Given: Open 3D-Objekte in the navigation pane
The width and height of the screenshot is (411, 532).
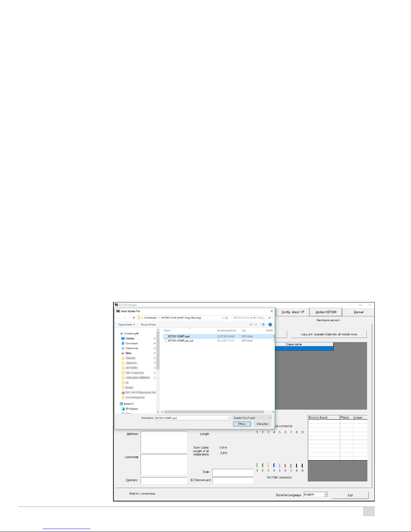Looking at the screenshot, I should click(x=132, y=409).
